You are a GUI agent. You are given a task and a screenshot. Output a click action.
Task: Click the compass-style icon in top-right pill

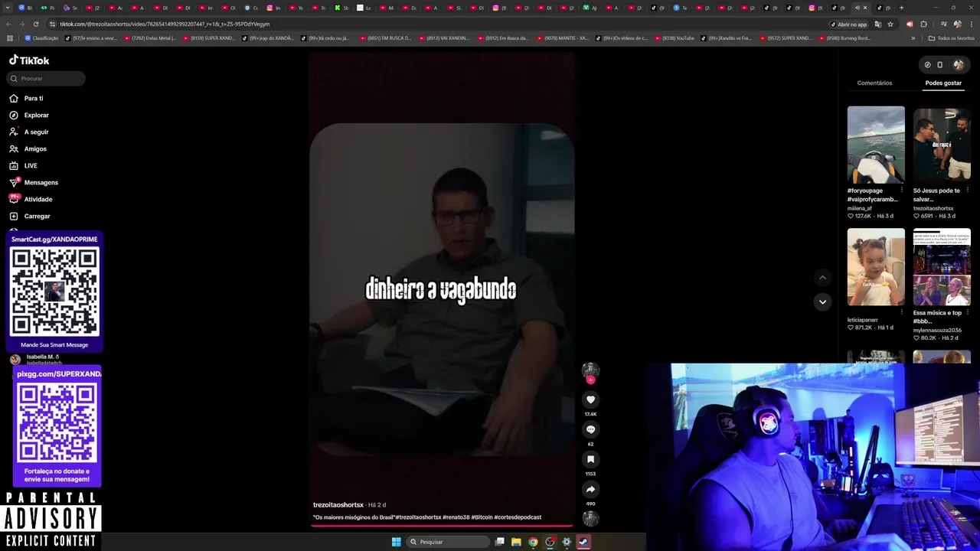click(x=927, y=65)
